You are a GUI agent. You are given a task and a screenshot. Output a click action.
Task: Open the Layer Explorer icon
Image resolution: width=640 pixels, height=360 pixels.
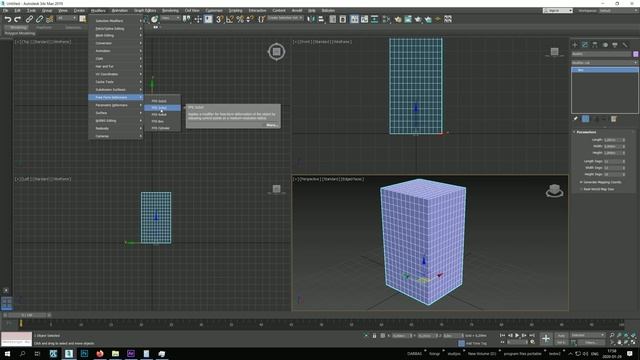(343, 19)
